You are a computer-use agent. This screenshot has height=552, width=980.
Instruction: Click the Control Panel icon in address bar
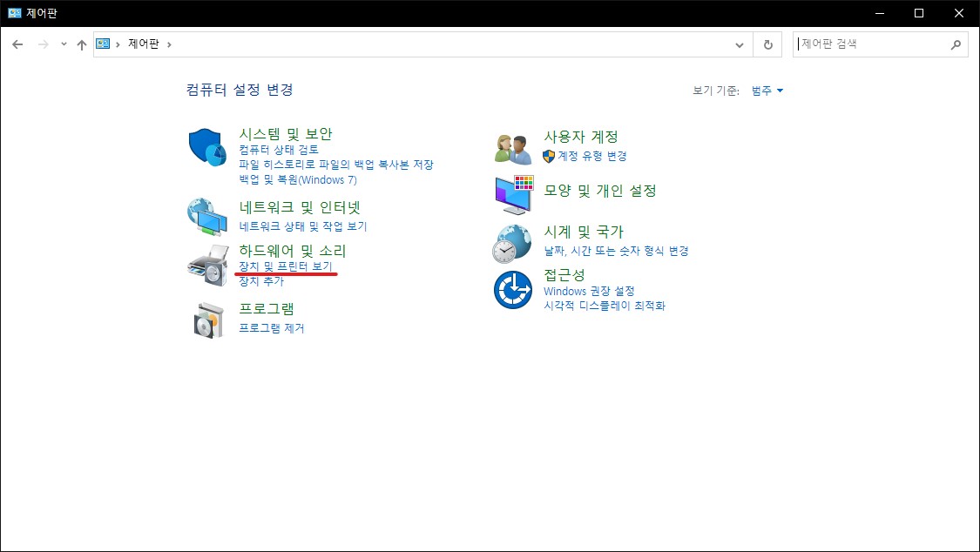coord(103,44)
